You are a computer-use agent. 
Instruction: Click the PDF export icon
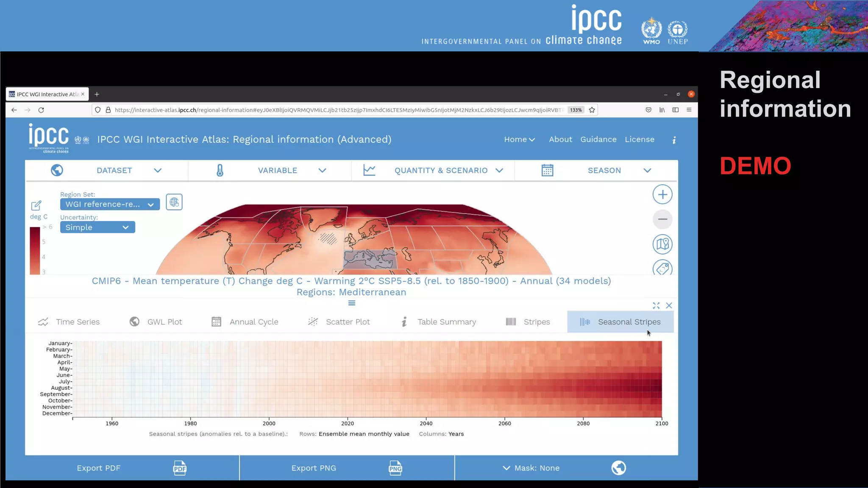pos(180,468)
